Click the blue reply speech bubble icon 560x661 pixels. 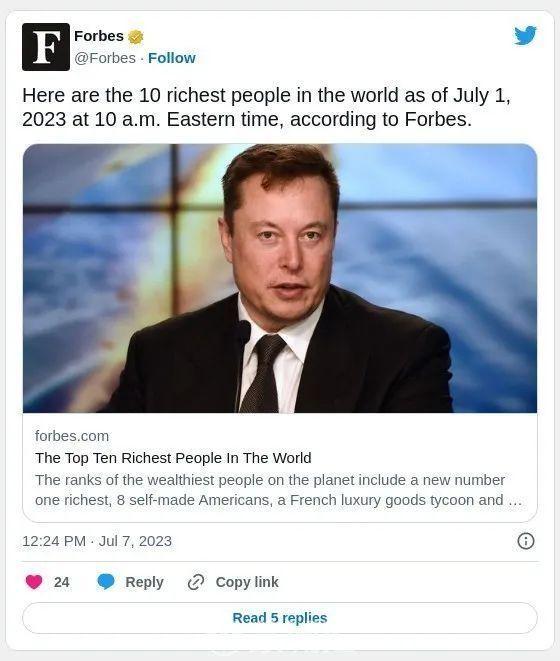click(x=106, y=582)
